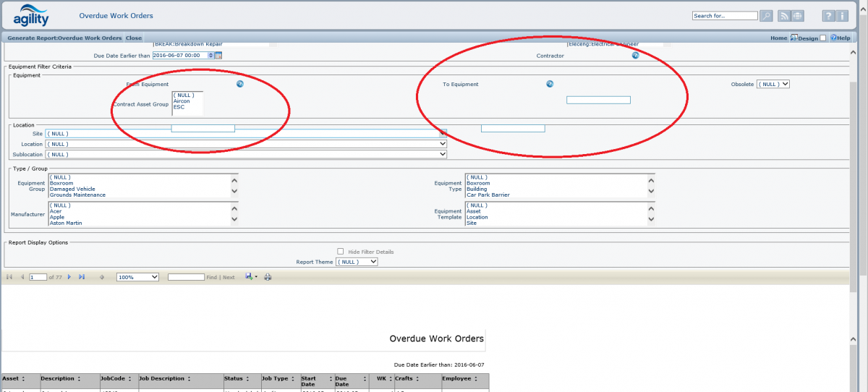
Task: Open the RSS feed icon
Action: 784,16
